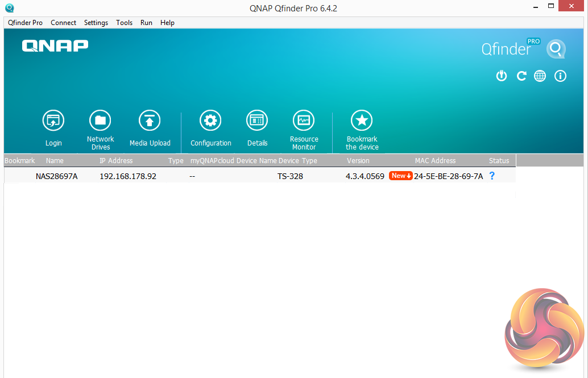588x378 pixels.
Task: Click the Login icon
Action: (x=53, y=121)
